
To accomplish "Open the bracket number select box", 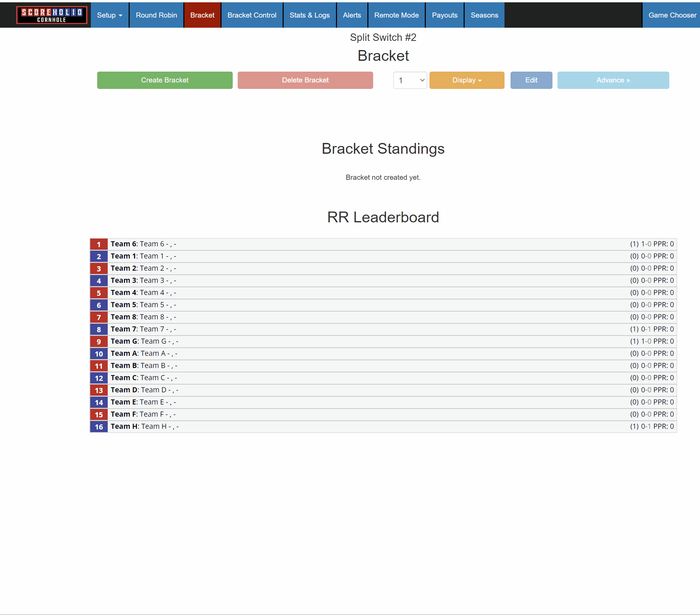I will [x=410, y=80].
